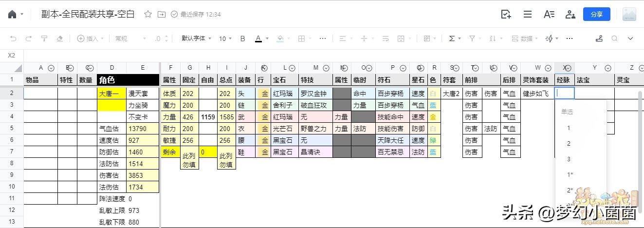Click the move-to-folder icon beside the title

tap(162, 14)
